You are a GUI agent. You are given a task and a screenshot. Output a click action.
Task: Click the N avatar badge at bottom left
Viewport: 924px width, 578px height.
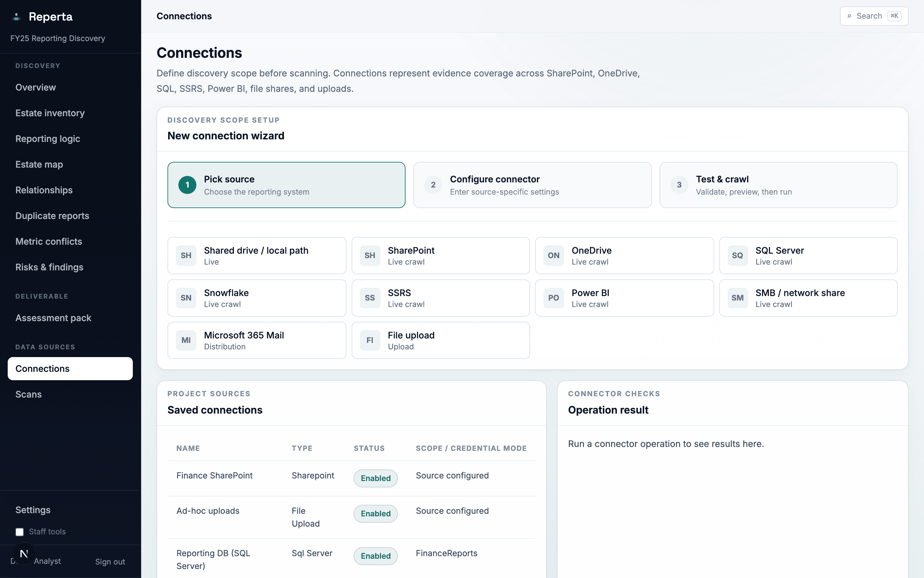(x=24, y=554)
